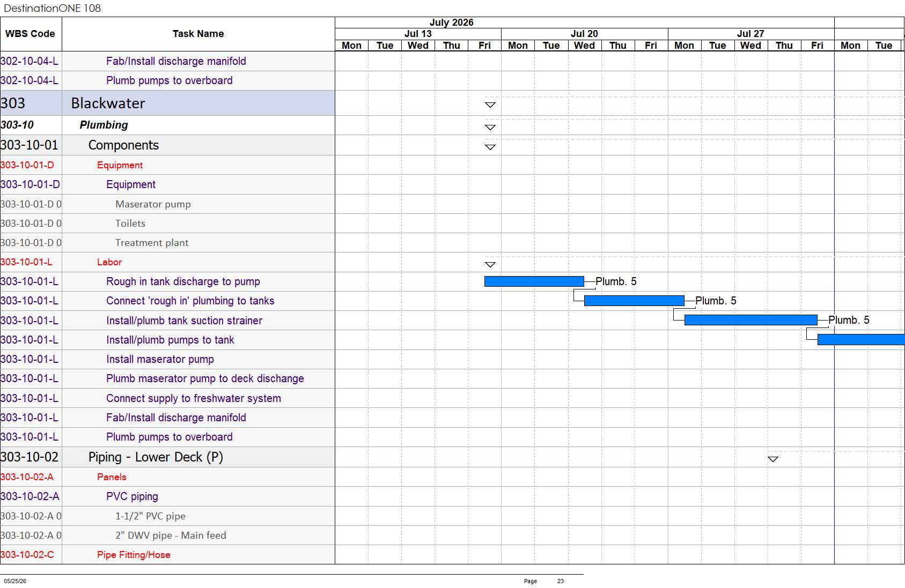
Task: Select the Install/plumb pumps to tank bar
Action: pyautogui.click(x=861, y=339)
